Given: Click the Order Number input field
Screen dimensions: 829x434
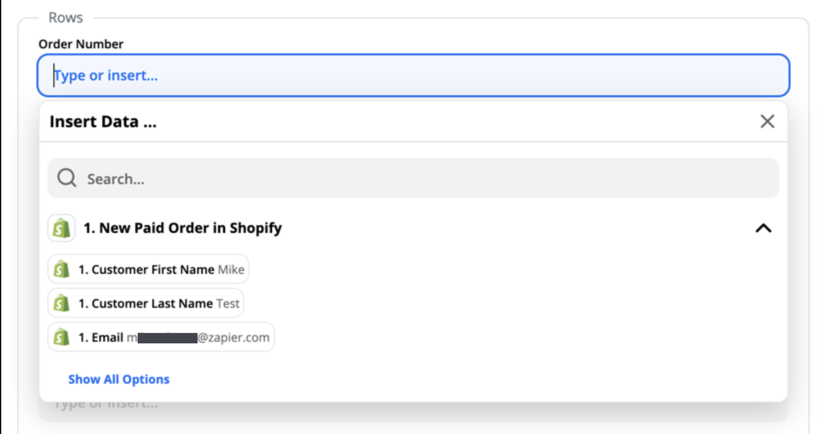Looking at the screenshot, I should (x=413, y=76).
